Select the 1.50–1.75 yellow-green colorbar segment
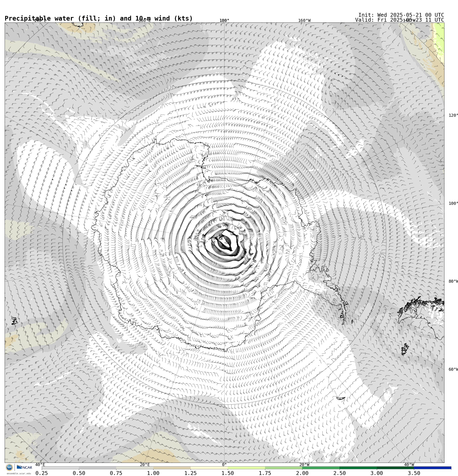Screen dimensions: 458x476 pos(246,468)
